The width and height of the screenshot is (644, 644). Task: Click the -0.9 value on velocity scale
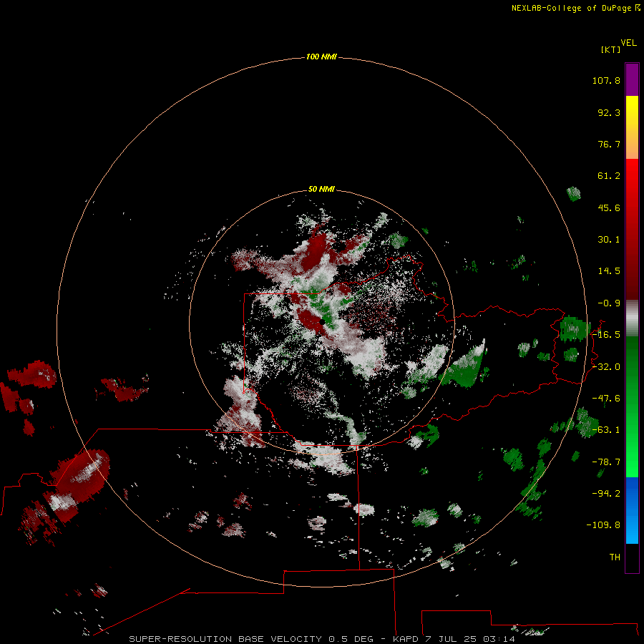609,303
